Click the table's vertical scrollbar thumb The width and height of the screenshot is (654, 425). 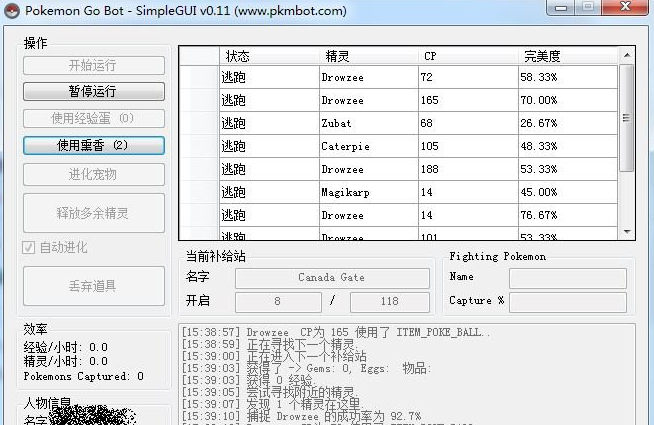point(626,118)
